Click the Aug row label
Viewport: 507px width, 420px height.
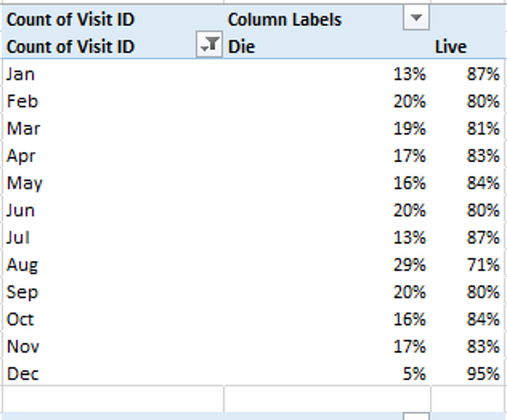pos(23,265)
